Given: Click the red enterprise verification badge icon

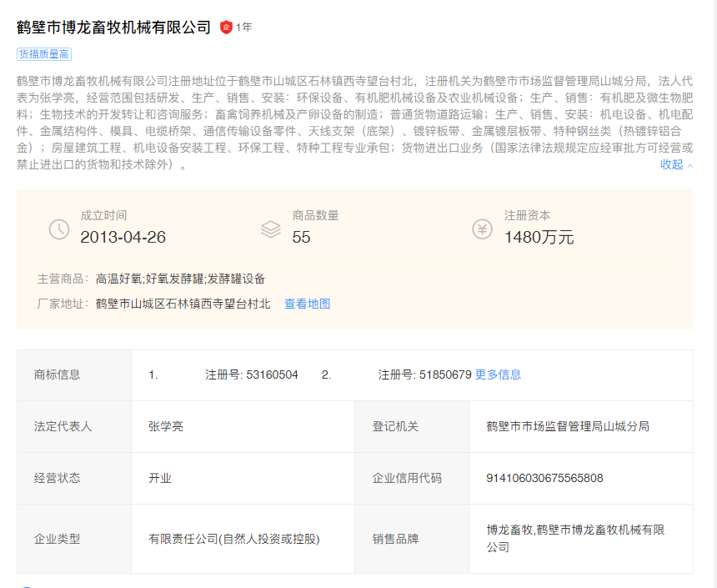Looking at the screenshot, I should point(226,28).
